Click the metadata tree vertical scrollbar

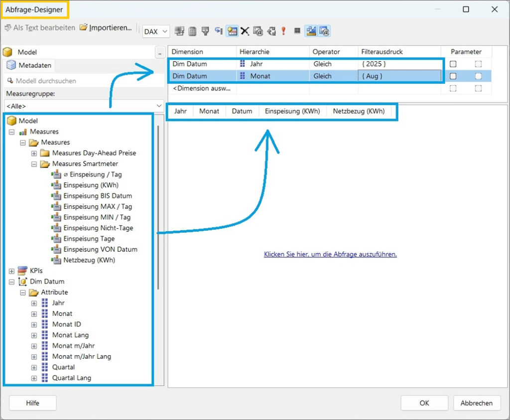coord(158,209)
